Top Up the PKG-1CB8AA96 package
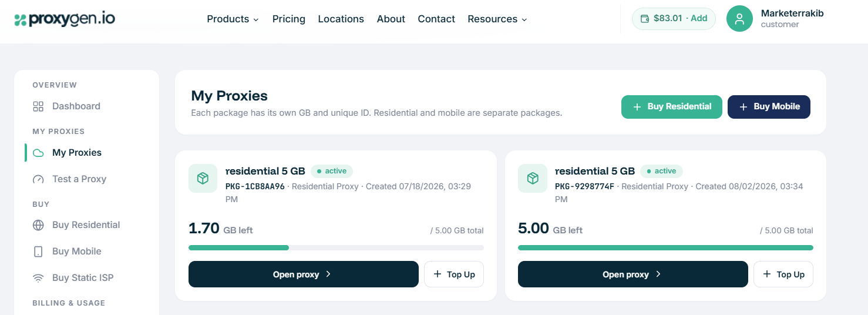The height and width of the screenshot is (315, 868). [x=454, y=274]
